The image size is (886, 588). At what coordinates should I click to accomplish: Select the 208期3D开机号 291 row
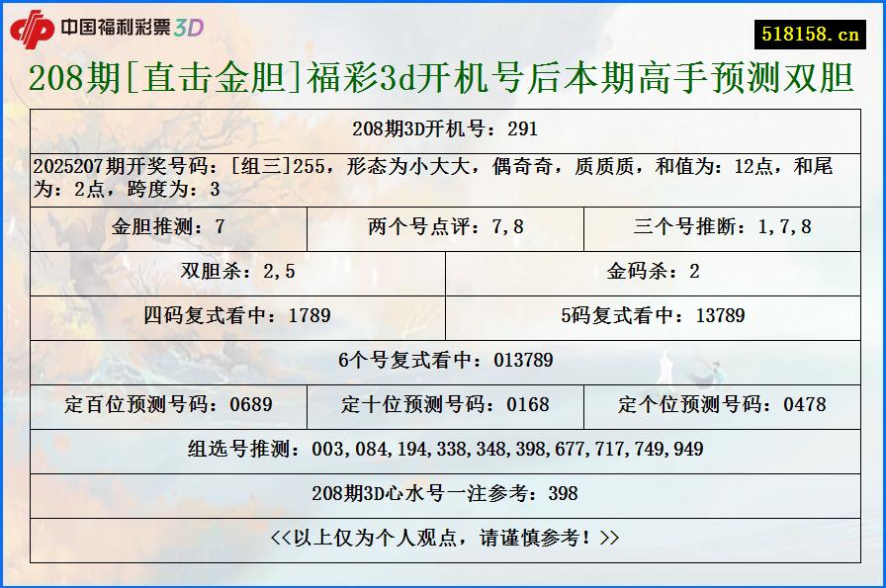441,127
